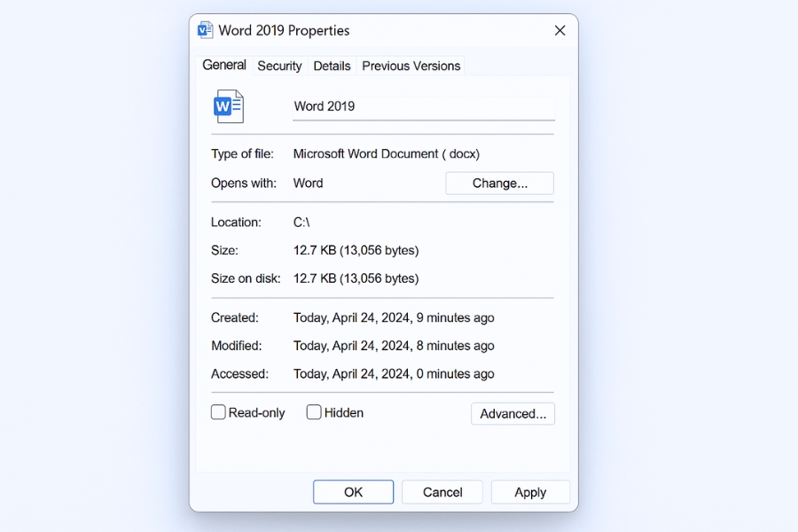The image size is (798, 532).
Task: Enable the Read-only checkbox
Action: click(218, 412)
